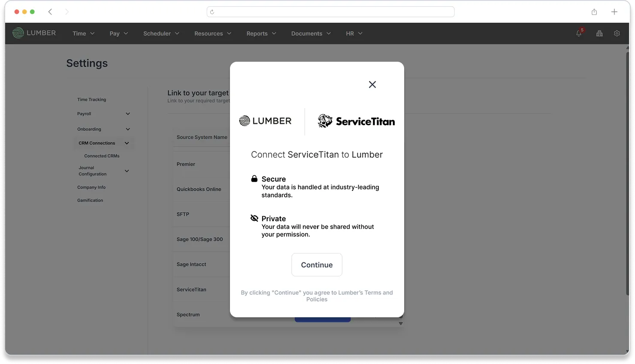This screenshot has width=635, height=364.
Task: Open the Pay menu
Action: pos(119,33)
